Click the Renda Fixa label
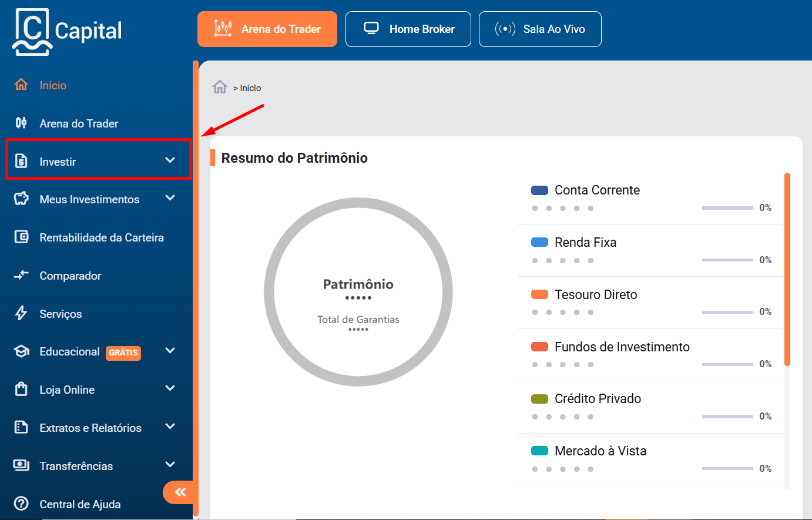The image size is (812, 520). tap(585, 242)
